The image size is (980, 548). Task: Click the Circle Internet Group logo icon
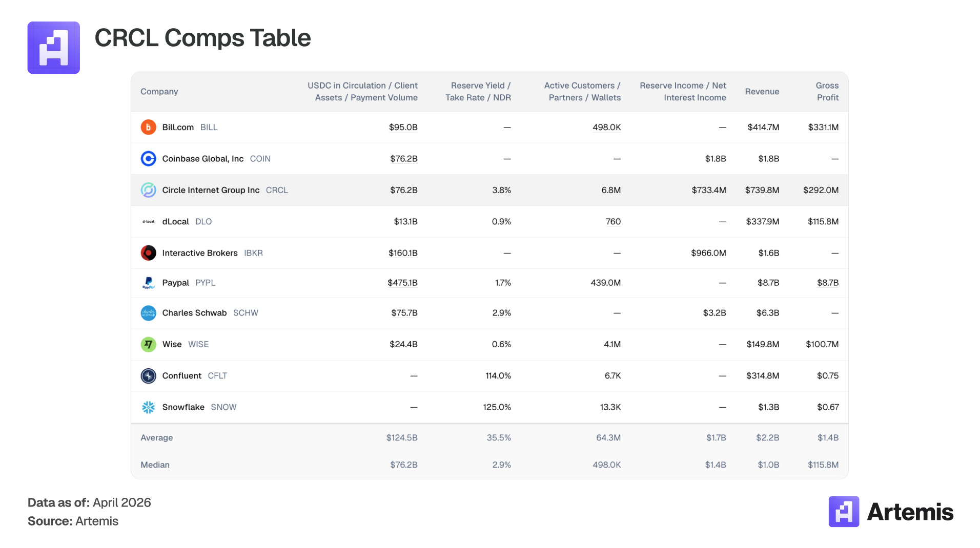(148, 190)
